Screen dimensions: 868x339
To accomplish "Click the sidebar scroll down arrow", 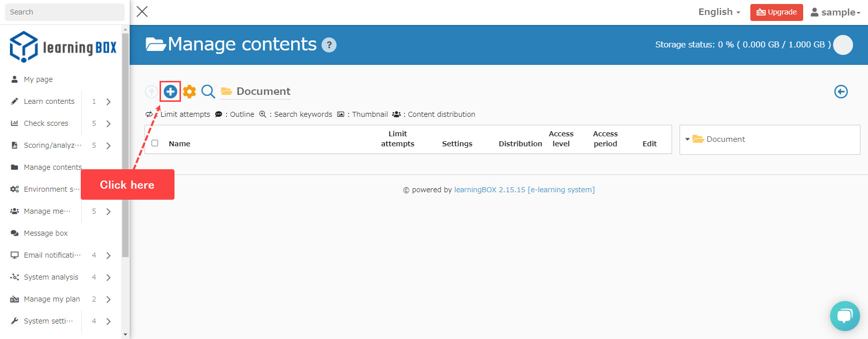I will (125, 334).
